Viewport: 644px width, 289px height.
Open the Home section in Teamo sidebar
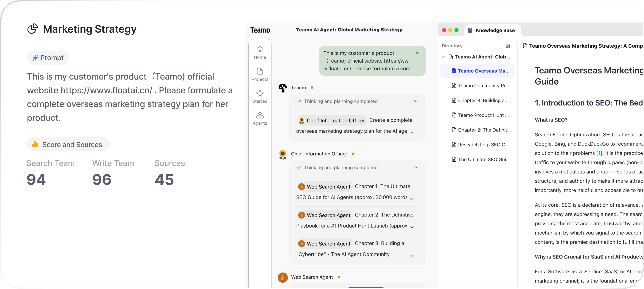click(x=260, y=53)
